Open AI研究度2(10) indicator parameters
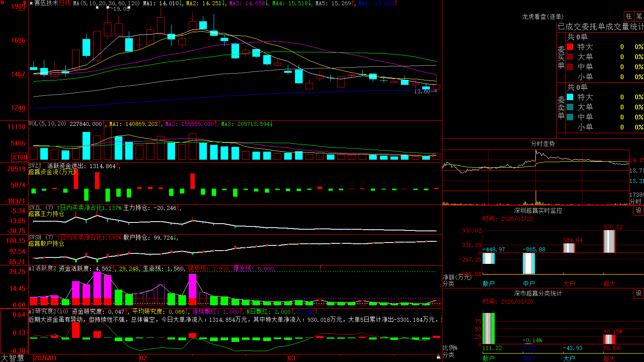This screenshot has height=362, width=644. pos(48,311)
